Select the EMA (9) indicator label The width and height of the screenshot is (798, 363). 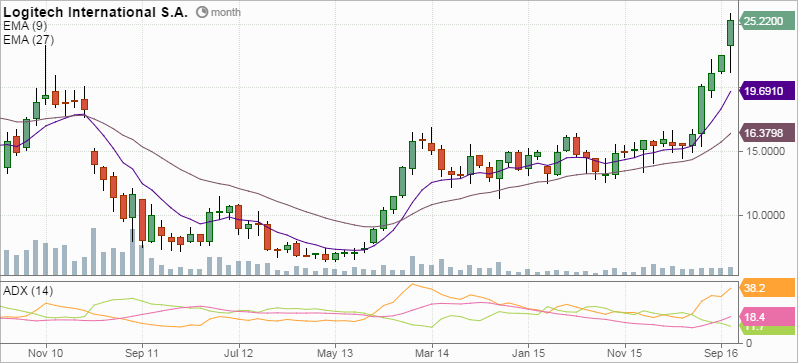(25, 26)
